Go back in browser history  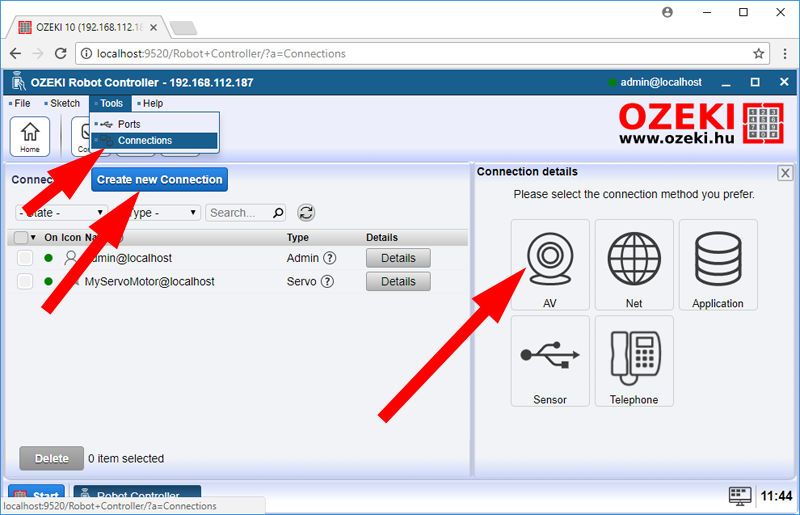[16, 53]
